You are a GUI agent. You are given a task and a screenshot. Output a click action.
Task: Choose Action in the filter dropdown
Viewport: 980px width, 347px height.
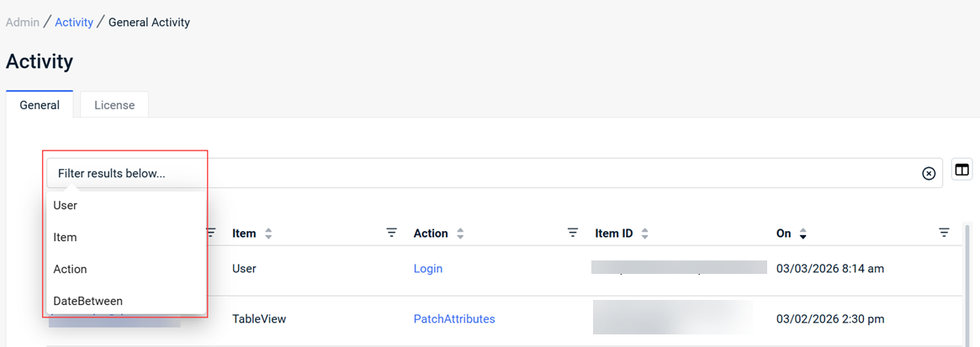point(71,269)
